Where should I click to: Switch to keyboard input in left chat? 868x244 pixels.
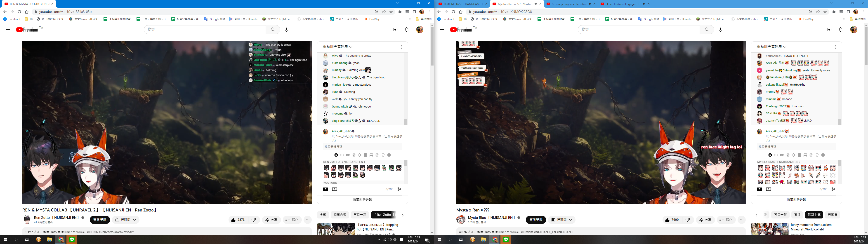coord(325,189)
